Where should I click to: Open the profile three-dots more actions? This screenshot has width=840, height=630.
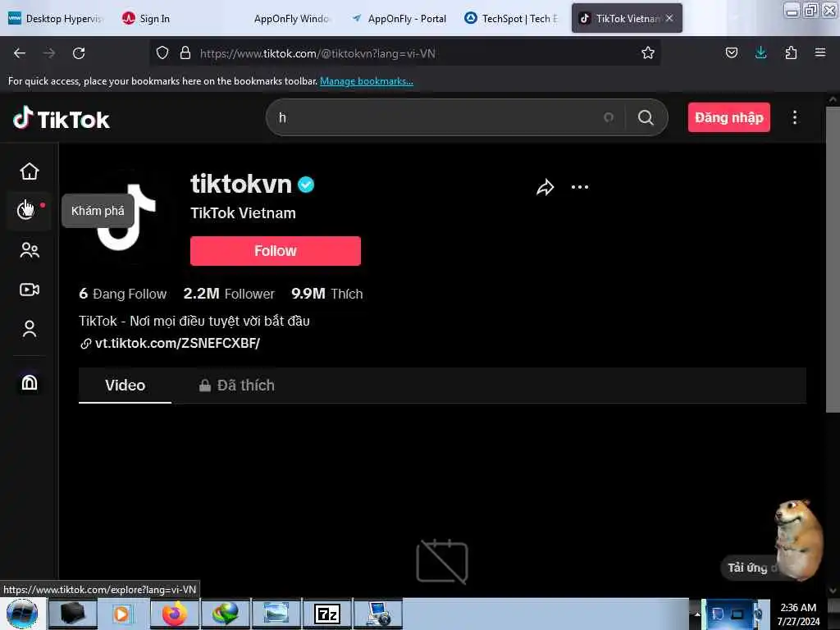tap(580, 187)
